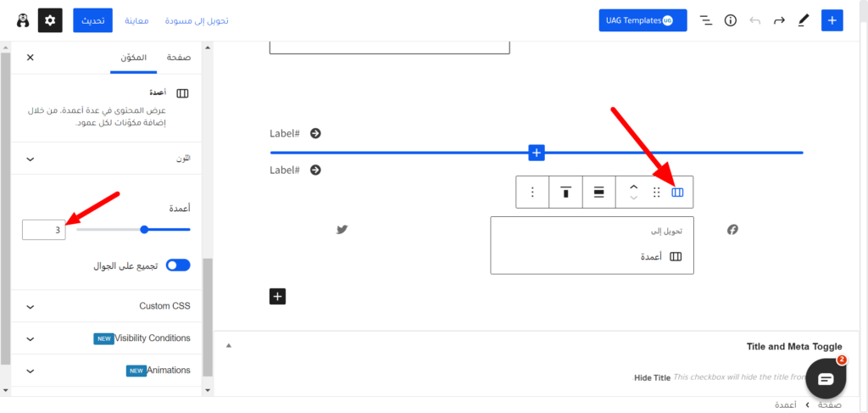Switch to the صفحة (Page) tab
Image resolution: width=868 pixels, height=413 pixels.
click(178, 57)
